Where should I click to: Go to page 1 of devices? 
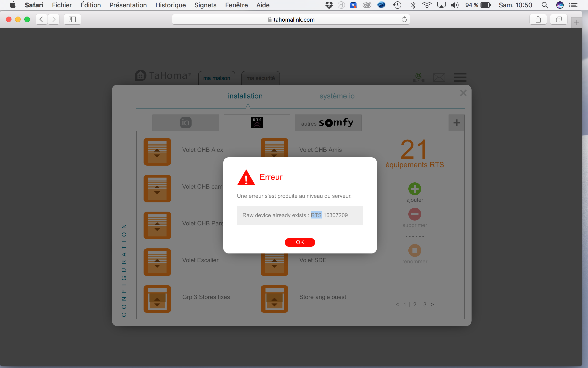tap(405, 305)
